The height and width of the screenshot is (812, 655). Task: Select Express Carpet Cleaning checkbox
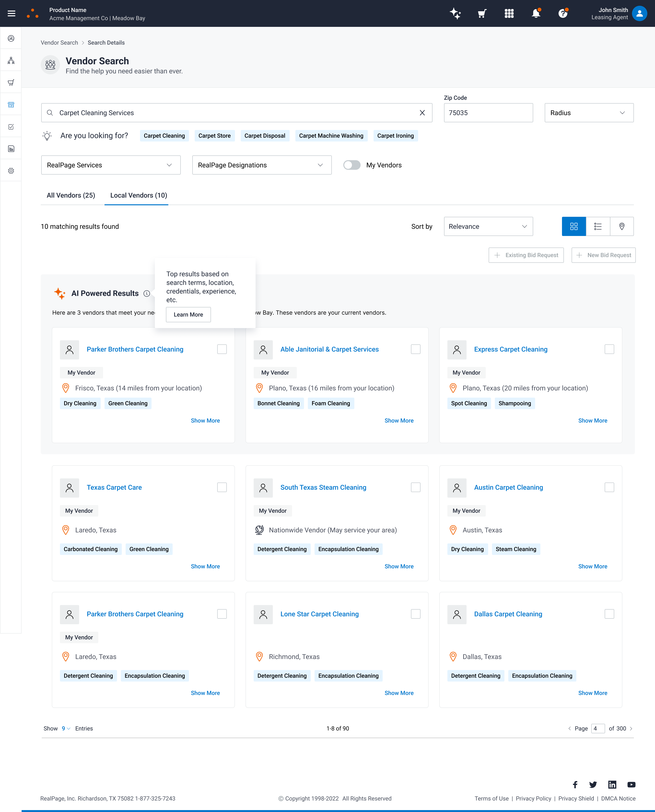pyautogui.click(x=609, y=349)
